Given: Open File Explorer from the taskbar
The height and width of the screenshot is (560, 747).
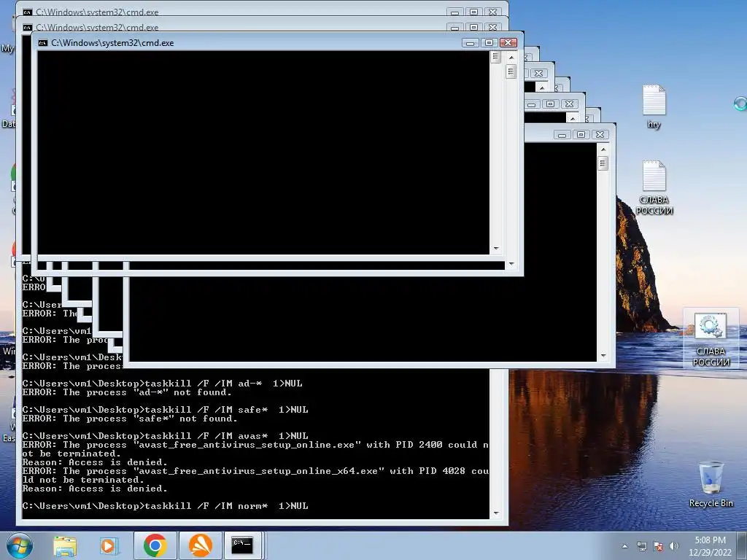Looking at the screenshot, I should click(x=65, y=545).
